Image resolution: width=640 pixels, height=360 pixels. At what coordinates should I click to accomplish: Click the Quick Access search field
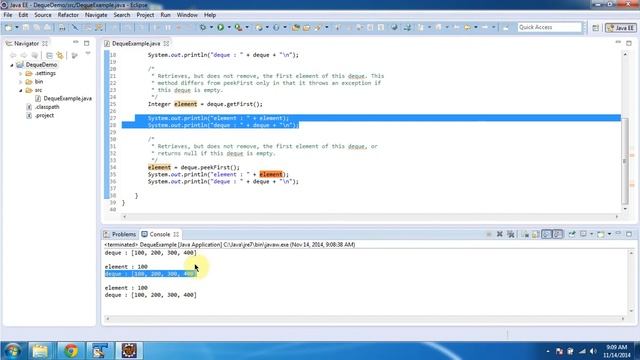point(549,27)
